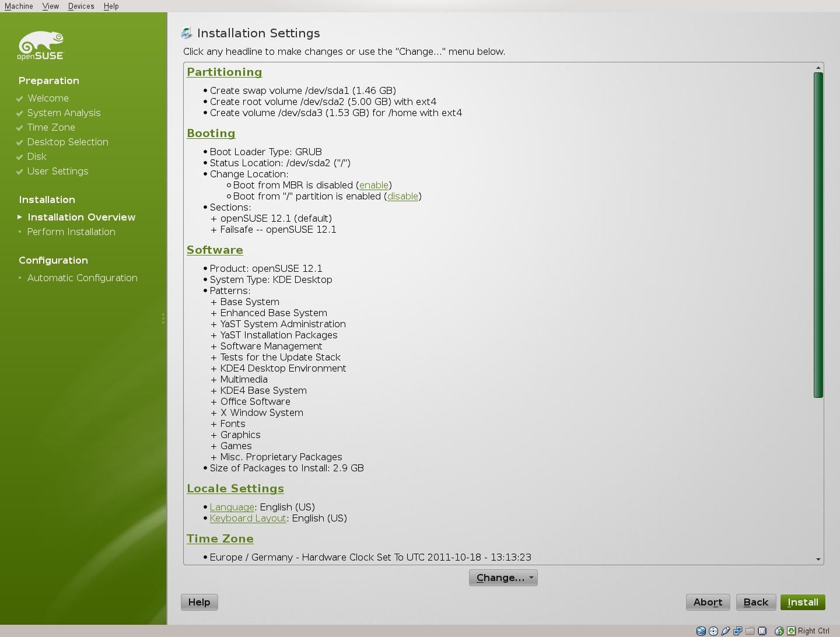This screenshot has width=840, height=637.
Task: Click the shared folders status icon
Action: click(750, 631)
